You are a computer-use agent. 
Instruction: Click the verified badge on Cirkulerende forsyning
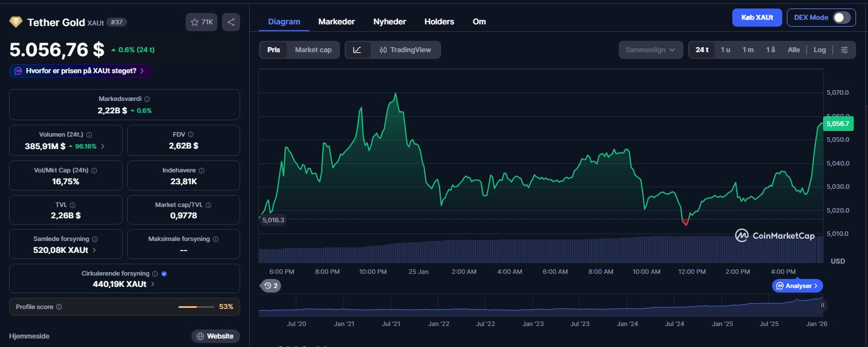click(164, 273)
